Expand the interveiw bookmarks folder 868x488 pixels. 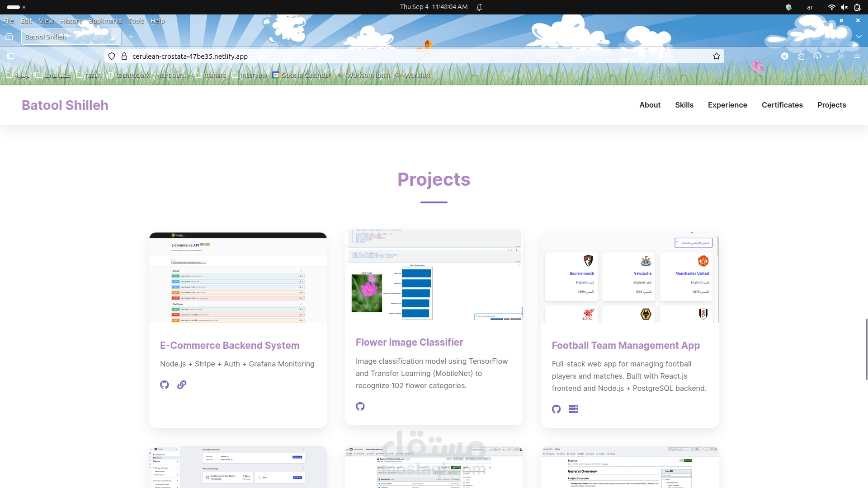[x=249, y=75]
